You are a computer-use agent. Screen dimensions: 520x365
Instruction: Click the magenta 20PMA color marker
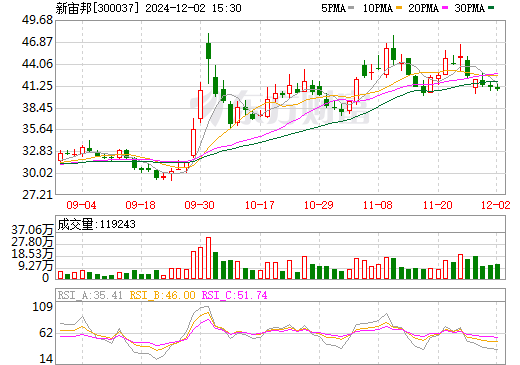(445, 8)
